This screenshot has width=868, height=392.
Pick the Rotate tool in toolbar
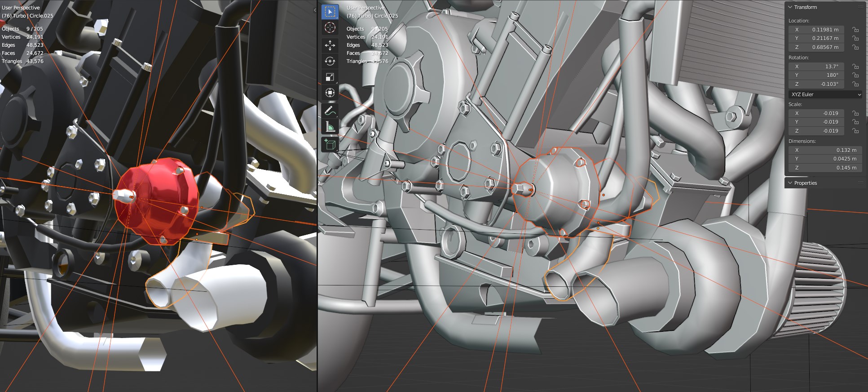tap(330, 61)
